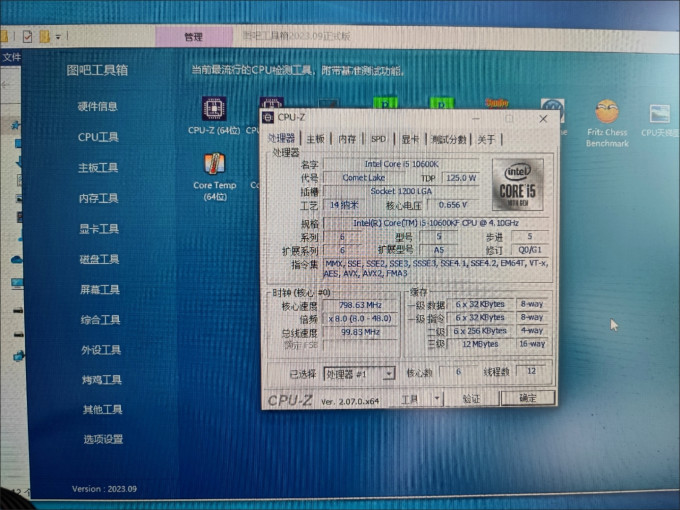680x510 pixels.
Task: Open 内存工具 category
Action: (x=98, y=199)
